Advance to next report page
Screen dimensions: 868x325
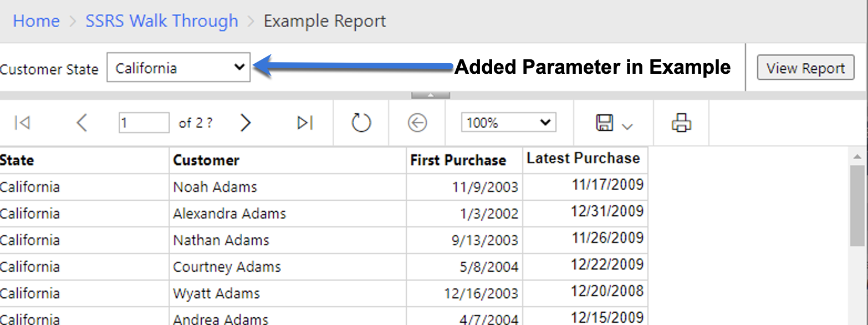tap(245, 123)
